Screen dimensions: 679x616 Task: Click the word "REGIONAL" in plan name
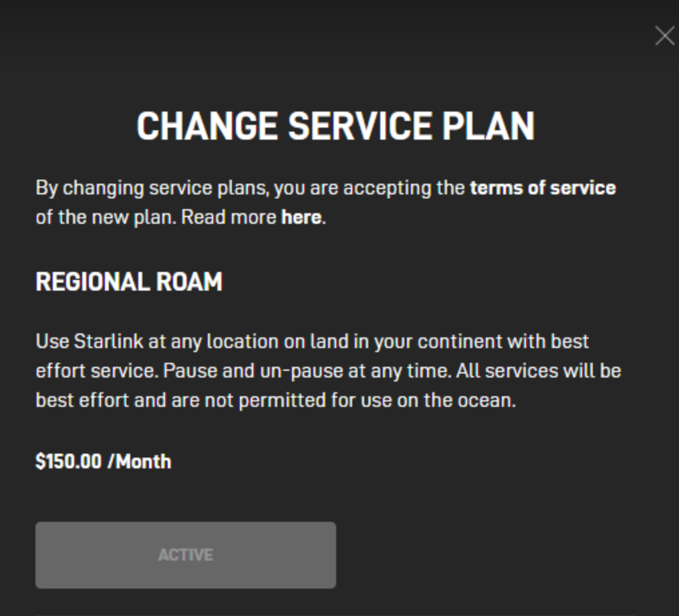click(x=92, y=282)
